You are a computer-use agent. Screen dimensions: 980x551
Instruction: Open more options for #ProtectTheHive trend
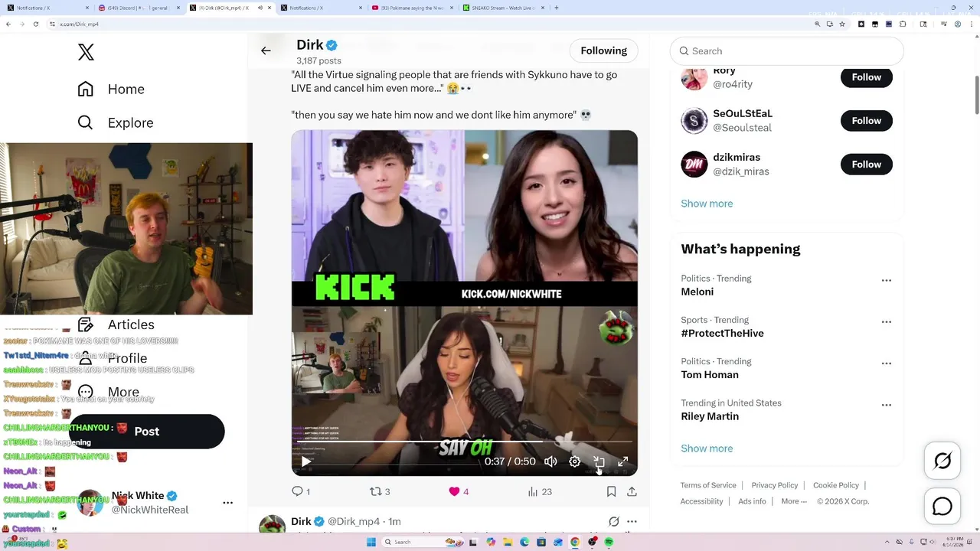pyautogui.click(x=886, y=321)
